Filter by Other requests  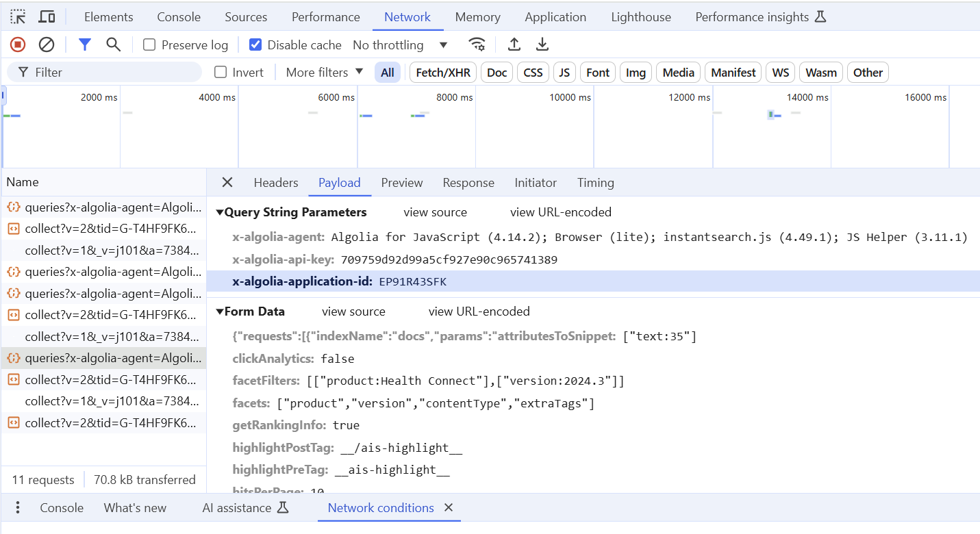tap(868, 73)
